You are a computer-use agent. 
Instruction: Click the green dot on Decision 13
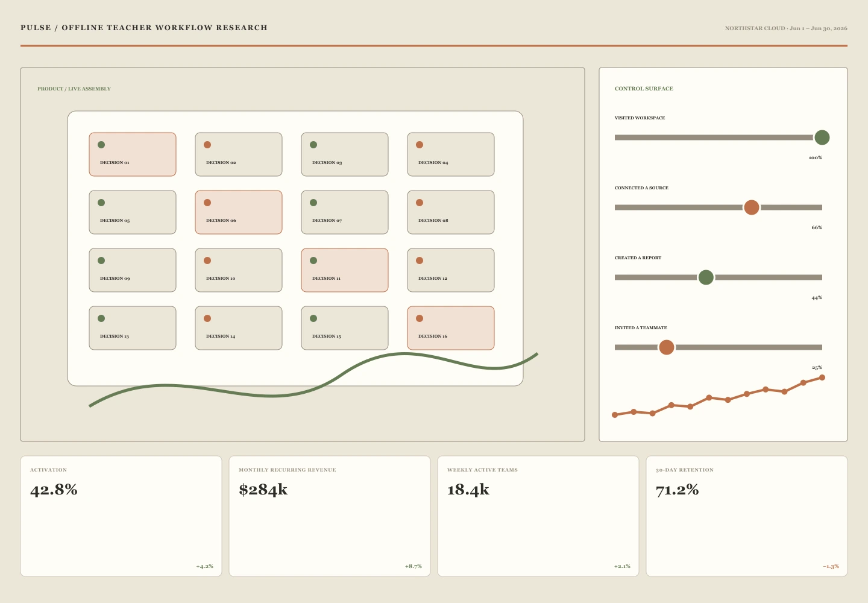tap(101, 318)
